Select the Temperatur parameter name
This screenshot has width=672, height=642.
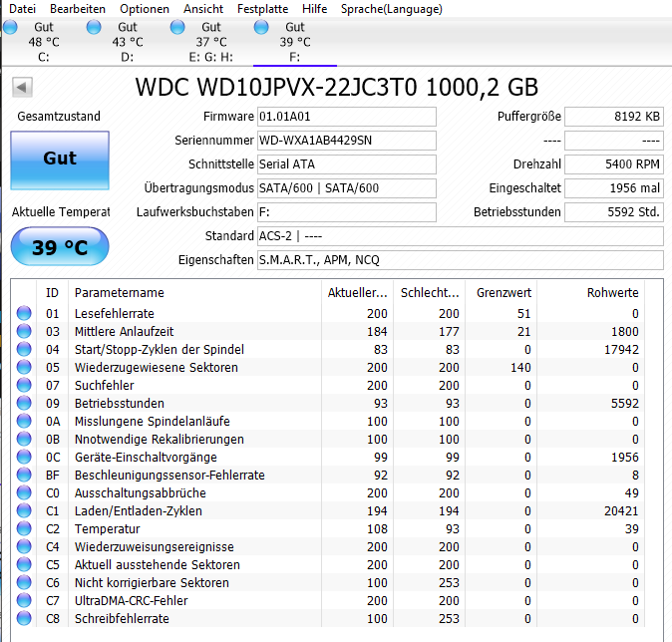[107, 529]
